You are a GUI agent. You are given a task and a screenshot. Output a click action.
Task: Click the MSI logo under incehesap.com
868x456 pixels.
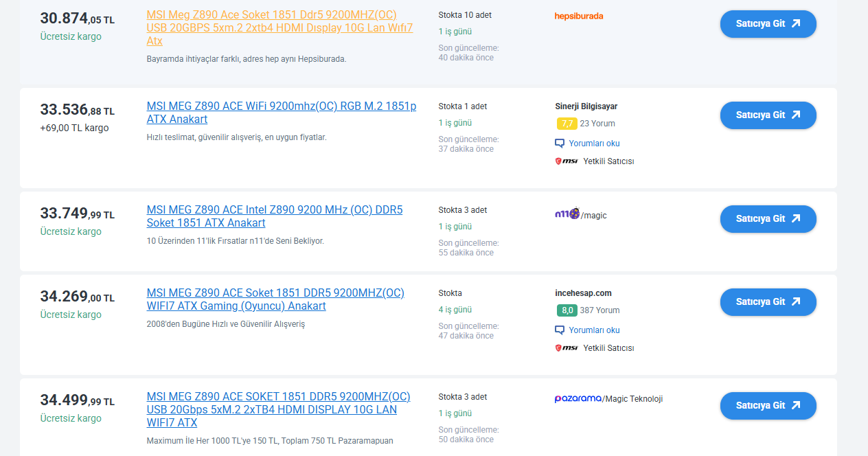tap(567, 348)
